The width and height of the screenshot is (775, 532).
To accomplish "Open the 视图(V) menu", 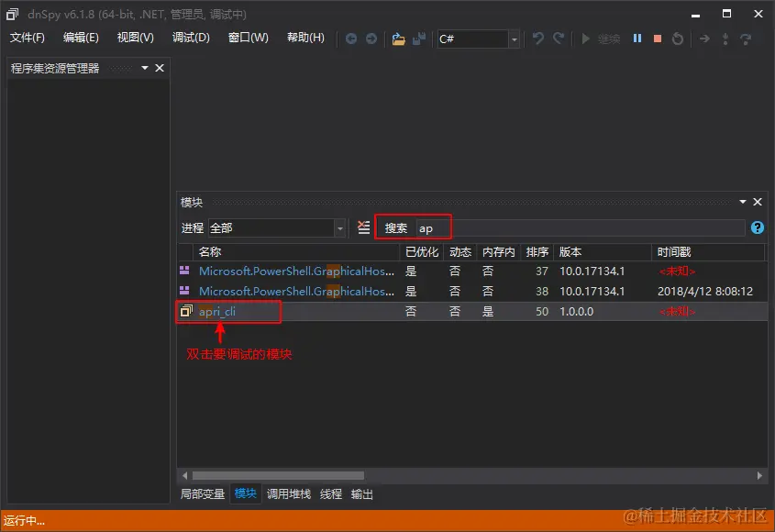I will click(136, 39).
